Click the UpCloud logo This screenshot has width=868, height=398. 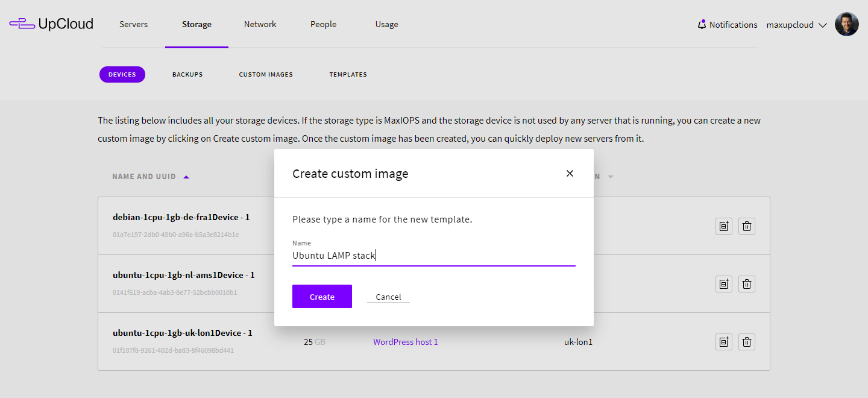pyautogui.click(x=51, y=24)
